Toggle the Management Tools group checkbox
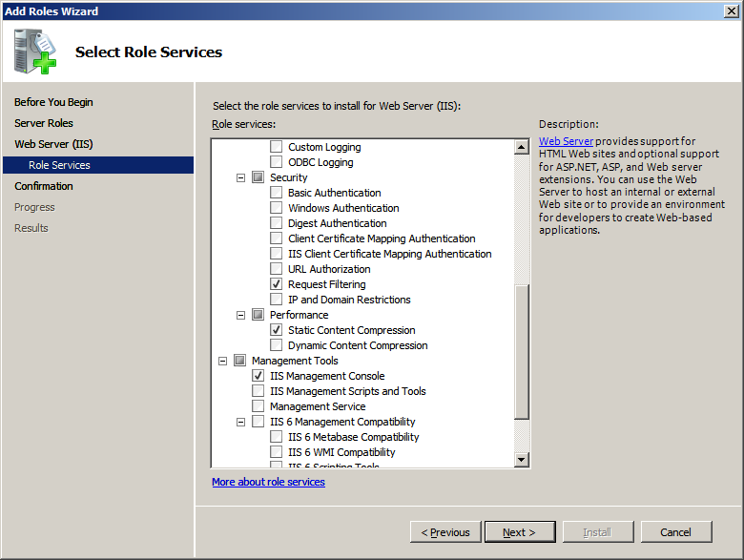 [x=240, y=361]
